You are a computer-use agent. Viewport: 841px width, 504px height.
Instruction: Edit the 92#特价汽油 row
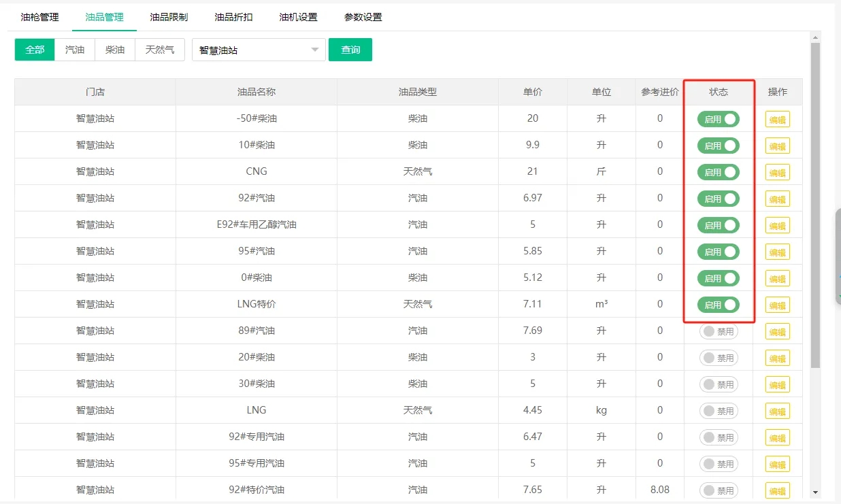coord(777,491)
